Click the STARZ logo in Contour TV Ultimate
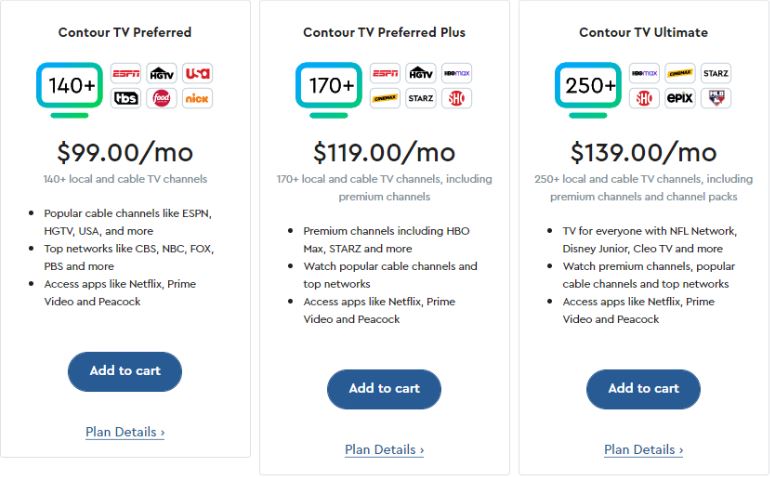770x477 pixels. pyautogui.click(x=716, y=73)
